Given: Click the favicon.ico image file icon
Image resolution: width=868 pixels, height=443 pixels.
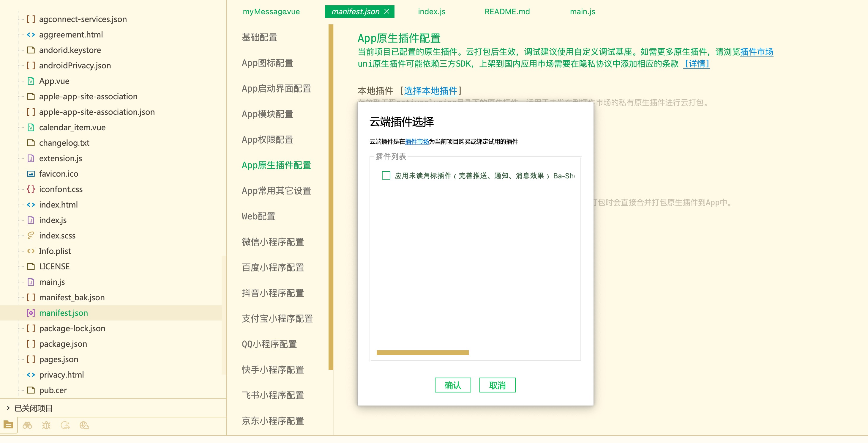Looking at the screenshot, I should point(31,174).
